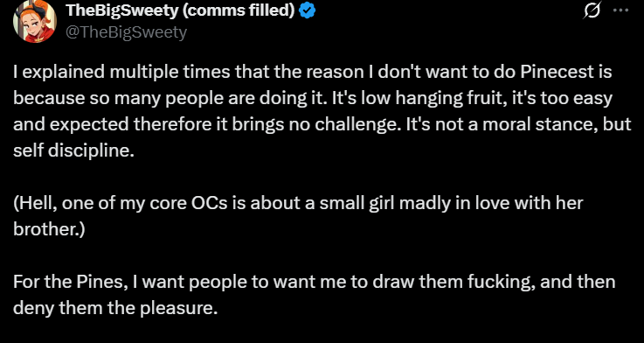The width and height of the screenshot is (644, 343).
Task: Open the Grok explain-post icon
Action: tap(592, 10)
